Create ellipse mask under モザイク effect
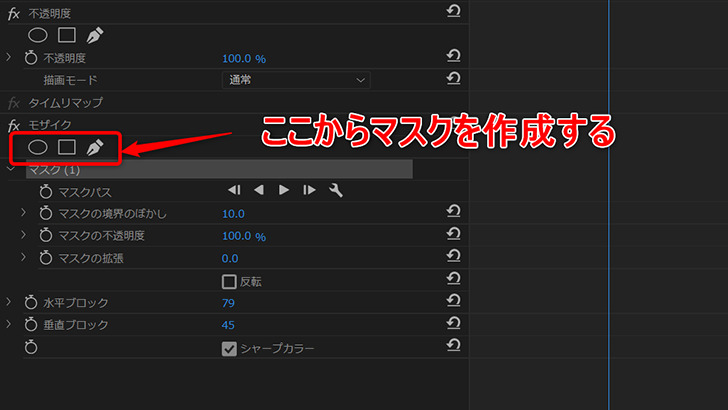Screen dimensions: 728x410 [x=38, y=147]
